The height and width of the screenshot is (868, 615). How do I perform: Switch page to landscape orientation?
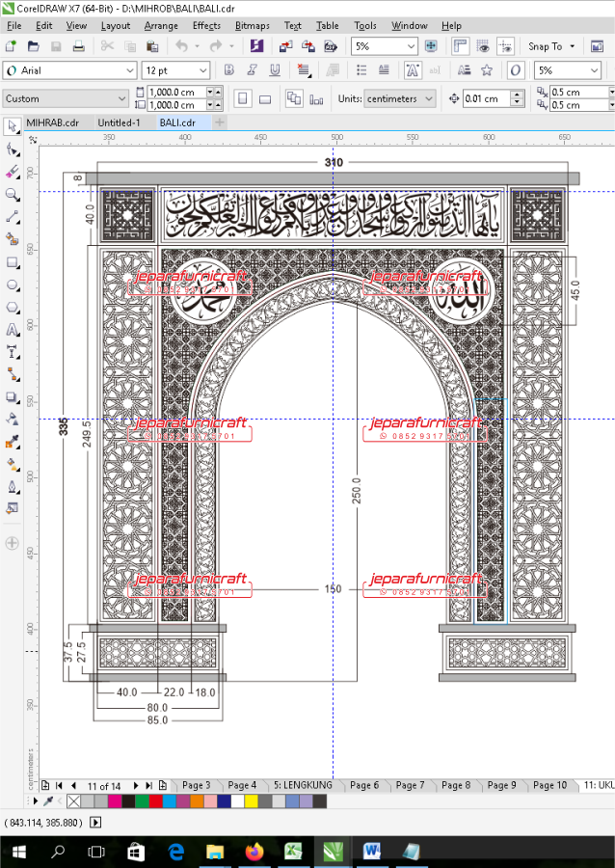coord(265,98)
